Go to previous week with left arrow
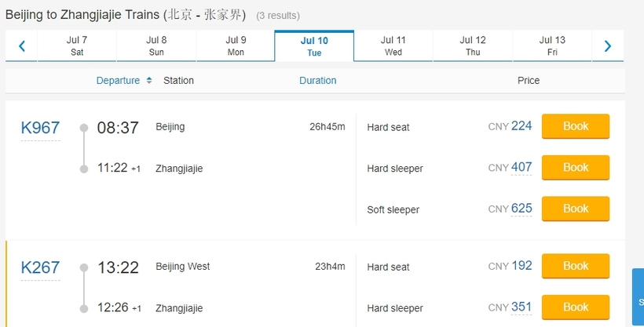Screen dimensions: 644x327 (22, 46)
